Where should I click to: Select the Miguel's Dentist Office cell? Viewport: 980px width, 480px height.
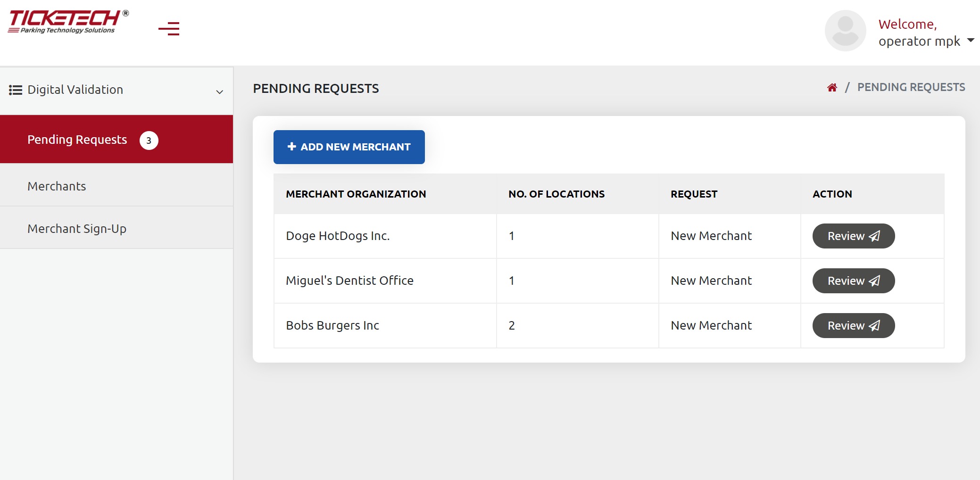385,281
